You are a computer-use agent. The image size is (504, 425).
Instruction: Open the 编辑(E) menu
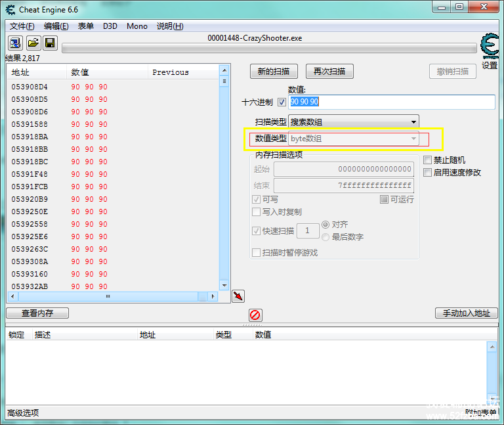point(56,26)
